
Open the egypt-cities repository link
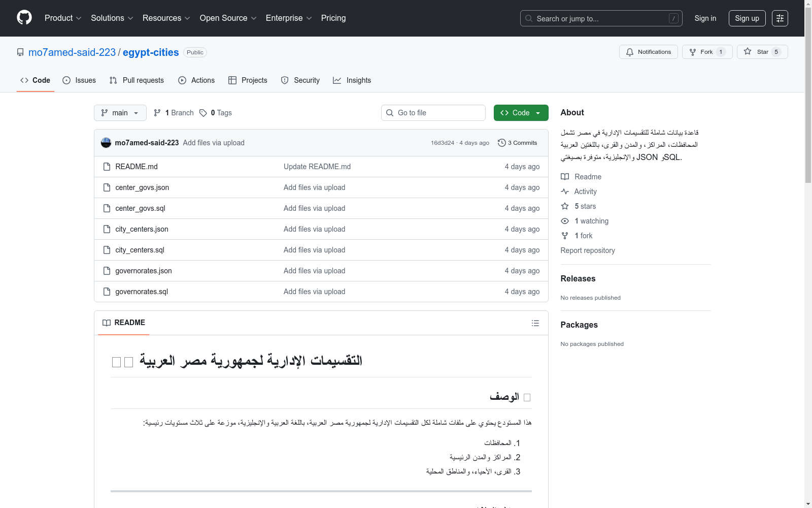click(x=151, y=52)
